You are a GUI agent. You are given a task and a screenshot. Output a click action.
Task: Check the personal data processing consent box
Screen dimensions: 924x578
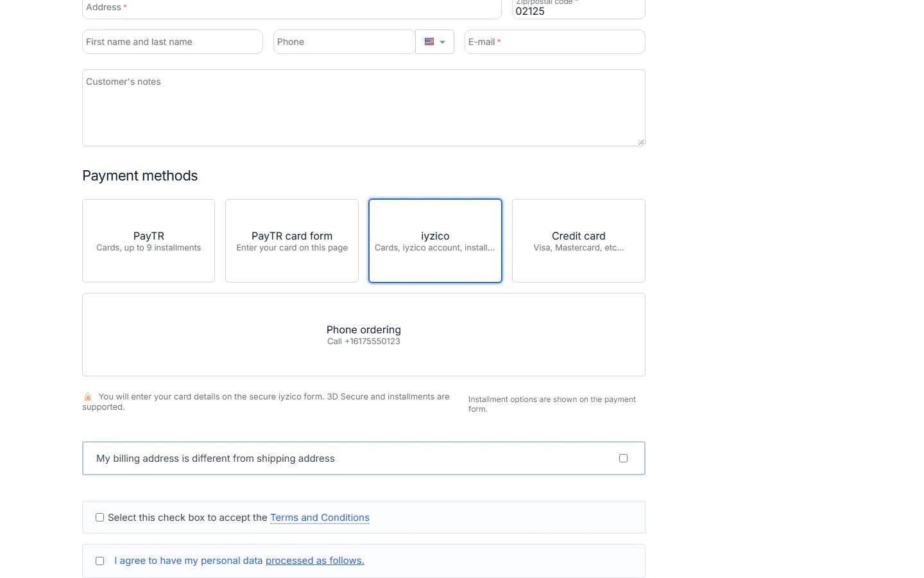[99, 561]
